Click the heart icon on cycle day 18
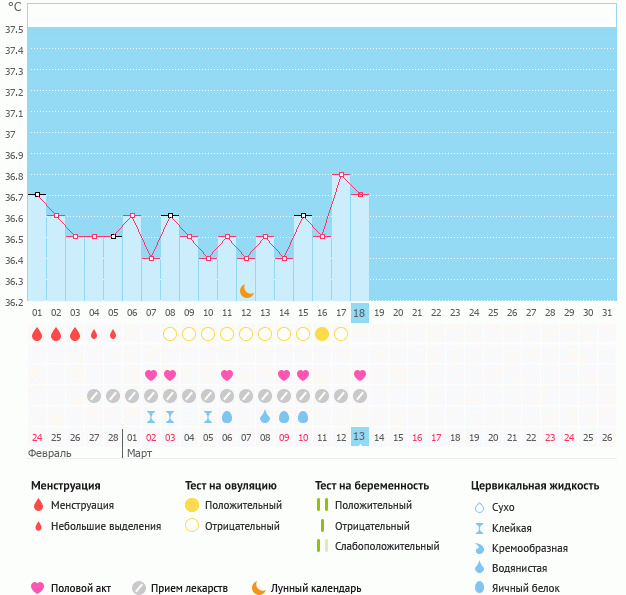The height and width of the screenshot is (595, 626). [360, 375]
